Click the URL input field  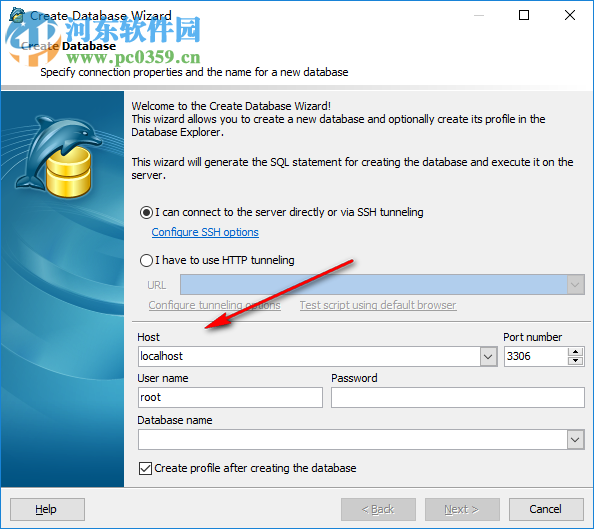374,285
